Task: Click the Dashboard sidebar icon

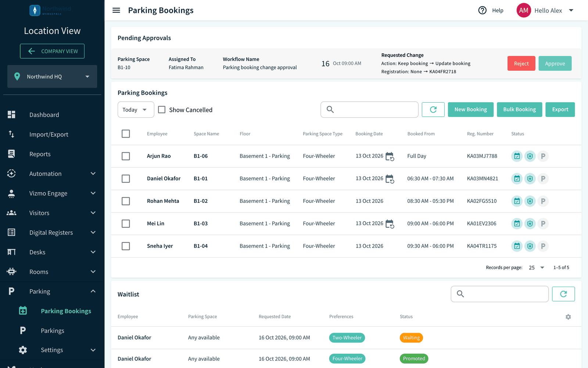Action: [11, 114]
